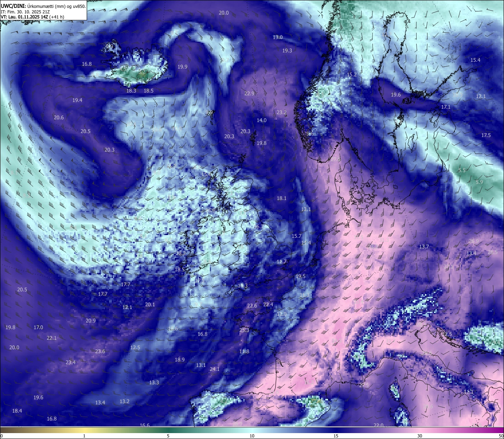Select the value 23.6 on the map
The image size is (504, 439).
point(100,351)
